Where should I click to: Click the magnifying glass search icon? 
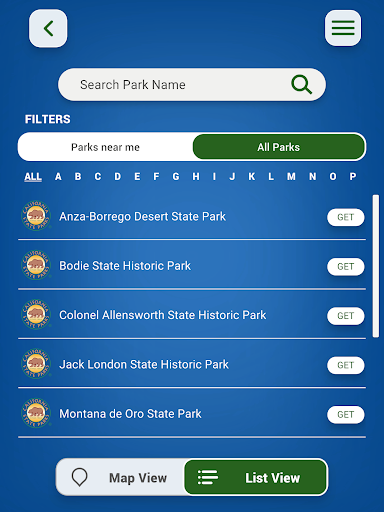click(301, 84)
